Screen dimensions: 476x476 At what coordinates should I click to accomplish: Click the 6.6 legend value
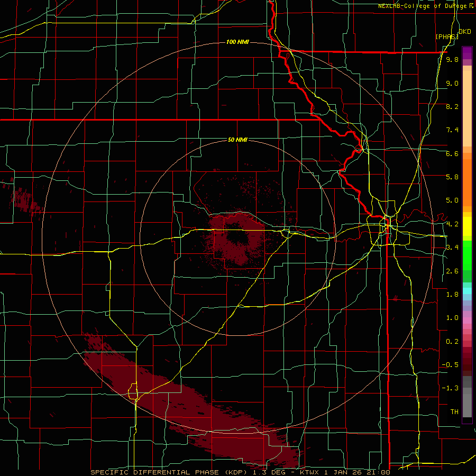click(452, 153)
